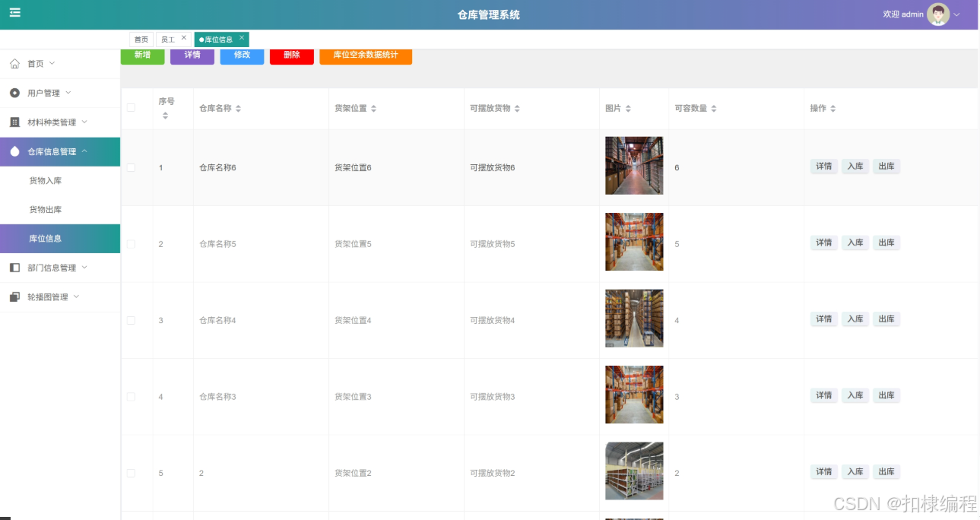Select the 仓库信息管理 warehouse icon
980x520 pixels.
tap(14, 151)
